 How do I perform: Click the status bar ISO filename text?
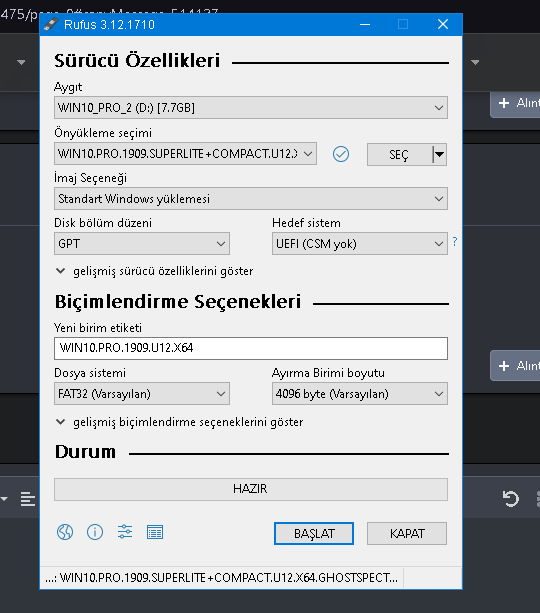pyautogui.click(x=221, y=578)
